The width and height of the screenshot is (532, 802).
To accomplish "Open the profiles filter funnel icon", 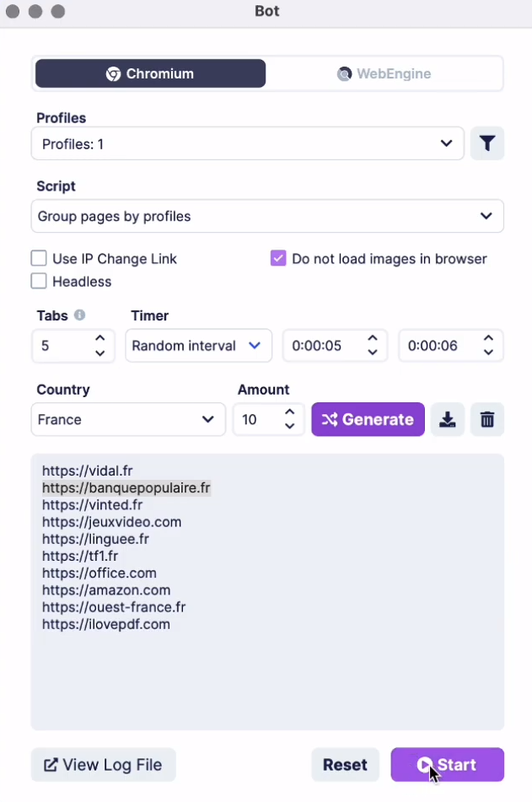I will 487,143.
